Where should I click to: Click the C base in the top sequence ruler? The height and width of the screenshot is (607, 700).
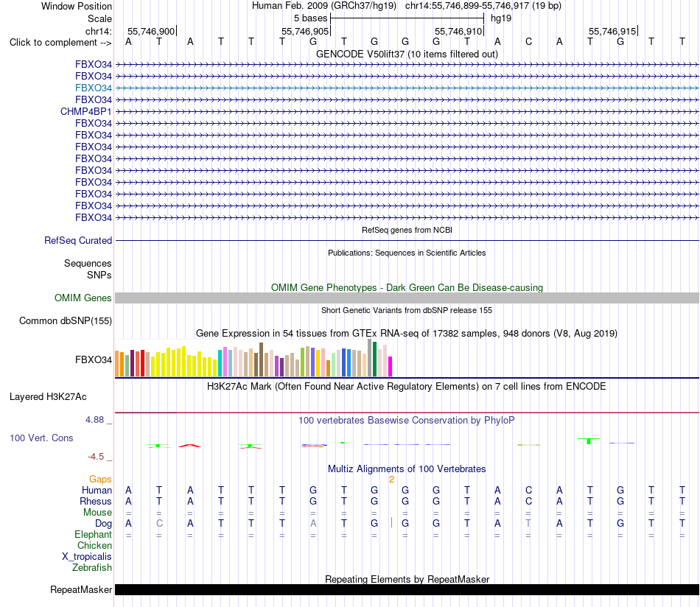528,41
